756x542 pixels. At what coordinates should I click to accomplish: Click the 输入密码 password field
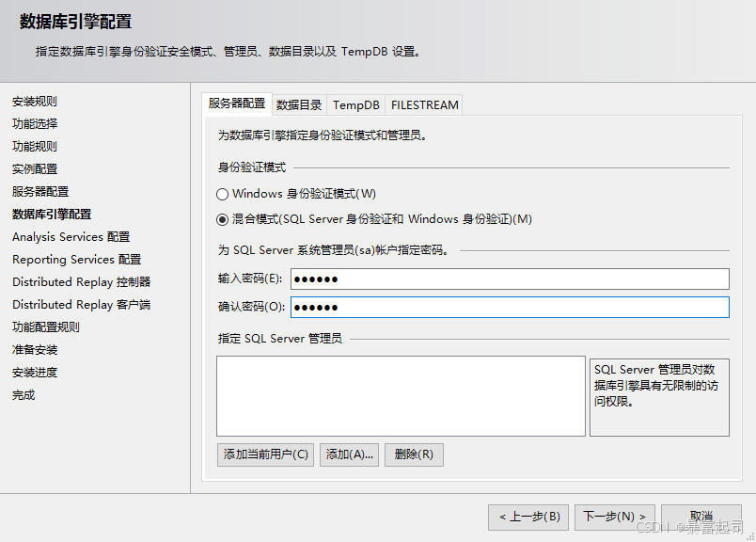click(x=510, y=279)
